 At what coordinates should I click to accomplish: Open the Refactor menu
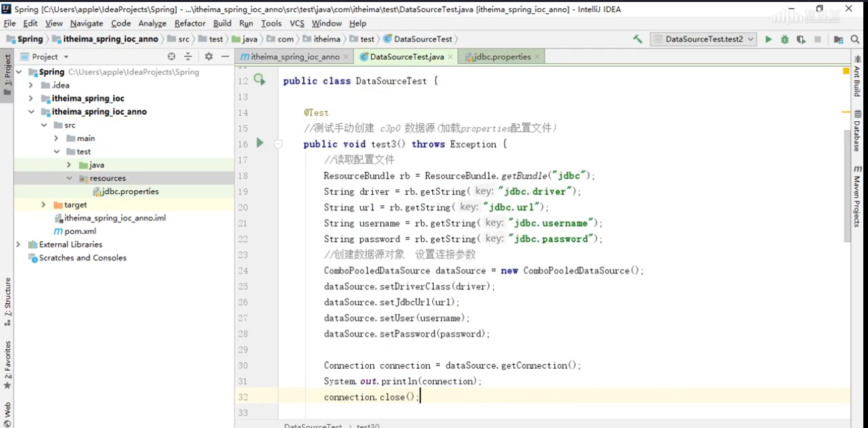click(x=190, y=23)
